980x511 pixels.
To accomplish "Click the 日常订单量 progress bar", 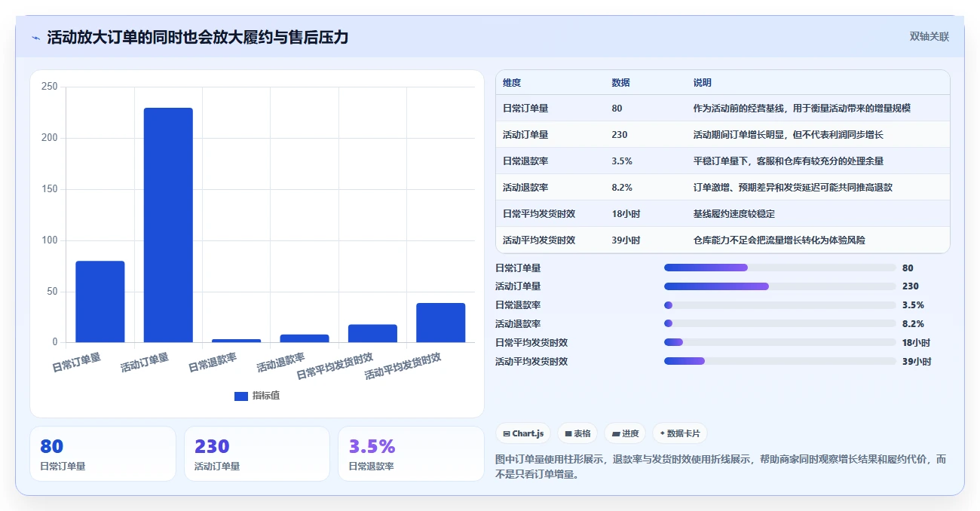I will pyautogui.click(x=780, y=268).
